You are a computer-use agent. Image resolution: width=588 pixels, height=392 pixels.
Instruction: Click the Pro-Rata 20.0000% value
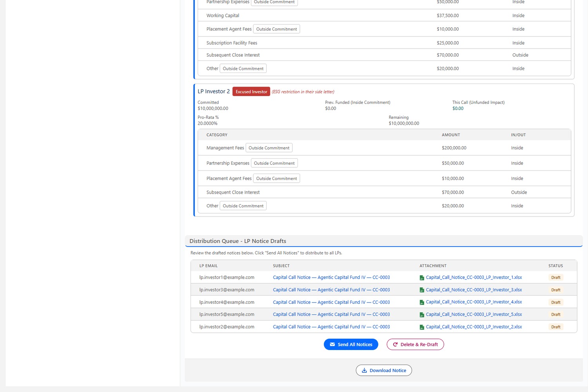coord(207,123)
